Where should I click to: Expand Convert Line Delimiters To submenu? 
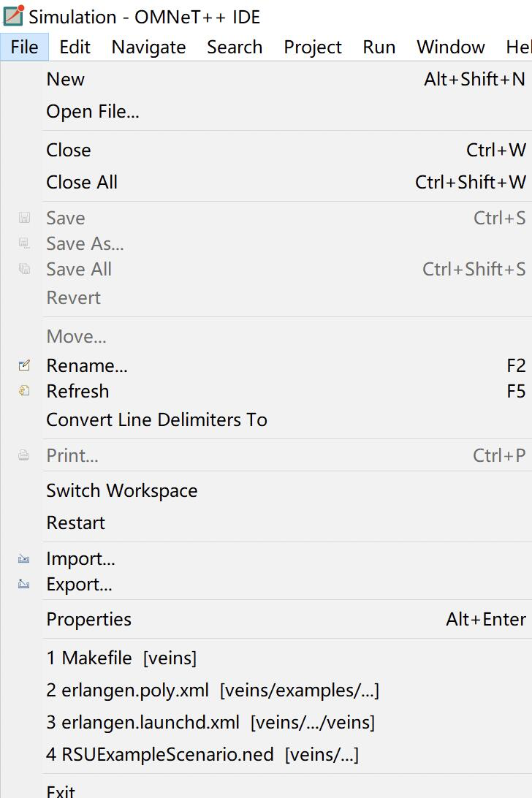[156, 420]
